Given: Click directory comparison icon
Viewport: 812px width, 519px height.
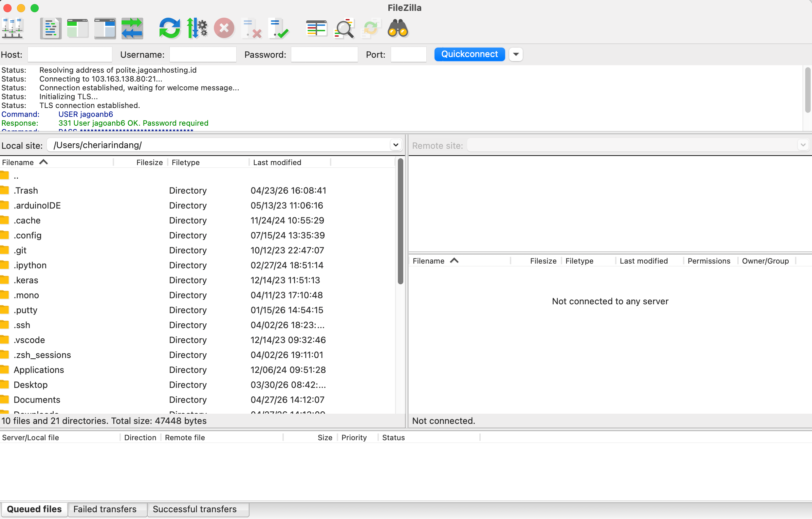Looking at the screenshot, I should click(344, 29).
